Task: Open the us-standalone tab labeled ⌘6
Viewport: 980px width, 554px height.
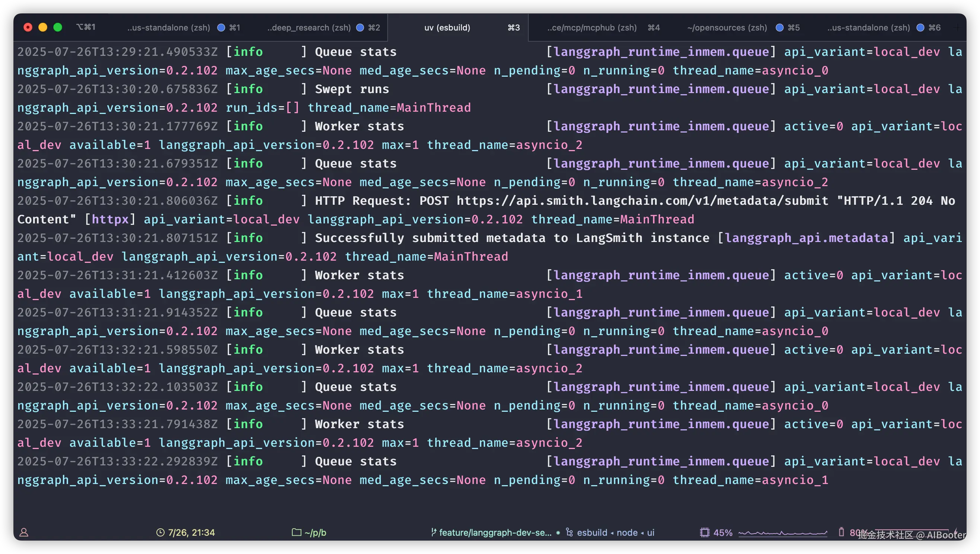Action: 869,28
